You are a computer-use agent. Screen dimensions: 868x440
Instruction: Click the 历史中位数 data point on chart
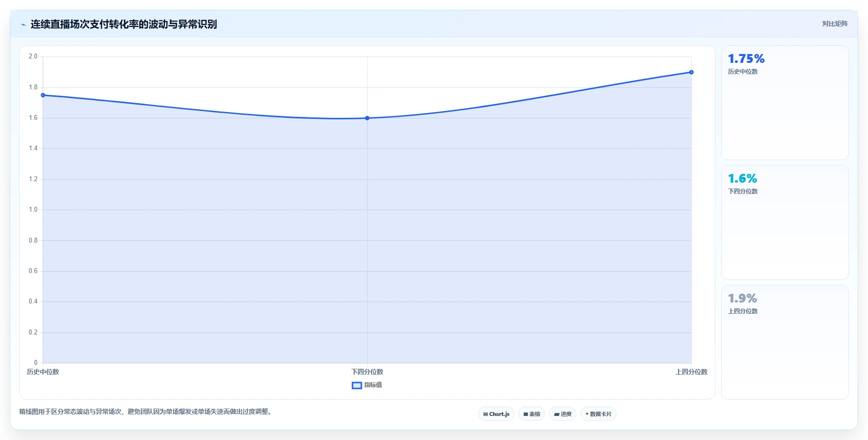click(43, 95)
